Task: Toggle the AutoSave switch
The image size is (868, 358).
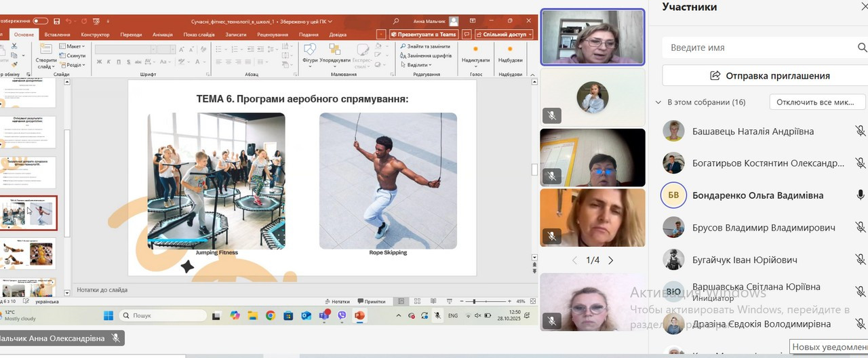Action: (x=40, y=22)
